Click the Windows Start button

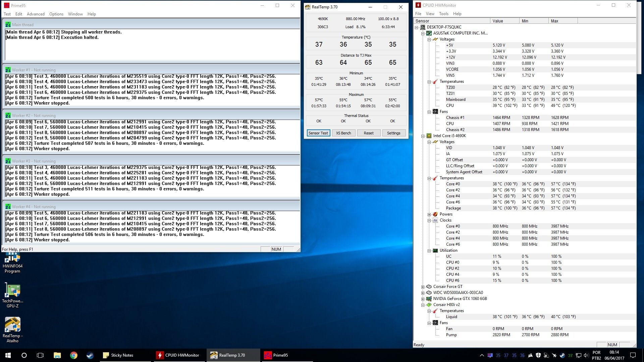click(8, 355)
